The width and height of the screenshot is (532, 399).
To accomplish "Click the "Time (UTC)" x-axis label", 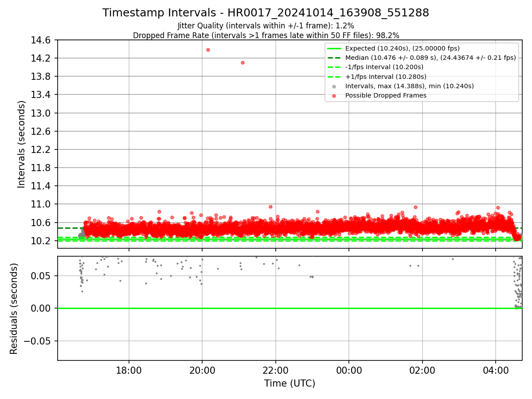I will point(289,383).
